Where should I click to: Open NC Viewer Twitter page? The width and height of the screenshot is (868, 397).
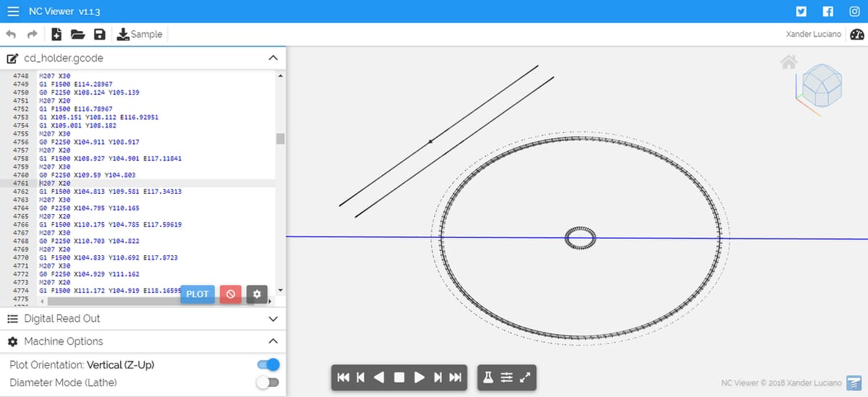pyautogui.click(x=801, y=11)
